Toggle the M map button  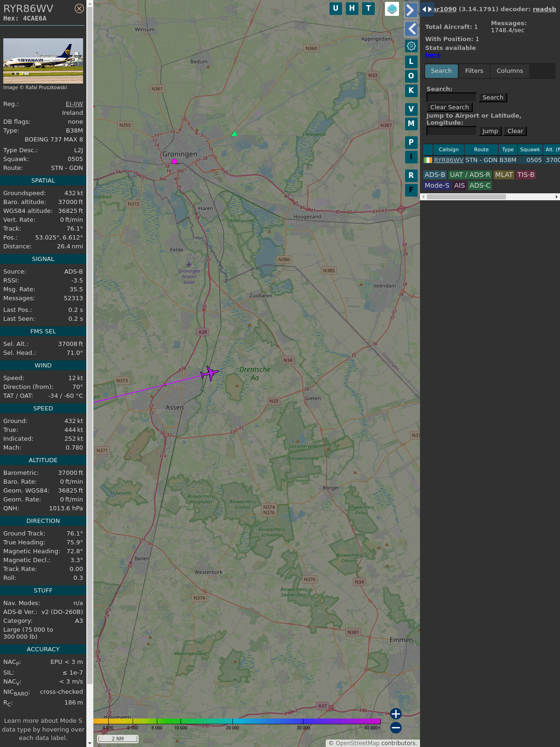pyautogui.click(x=411, y=124)
